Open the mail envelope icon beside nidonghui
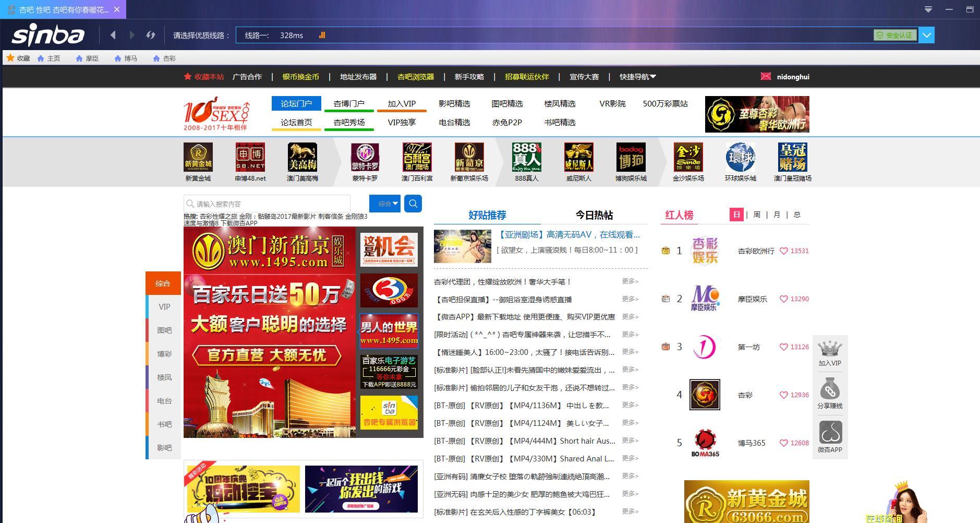This screenshot has width=980, height=523. (766, 76)
